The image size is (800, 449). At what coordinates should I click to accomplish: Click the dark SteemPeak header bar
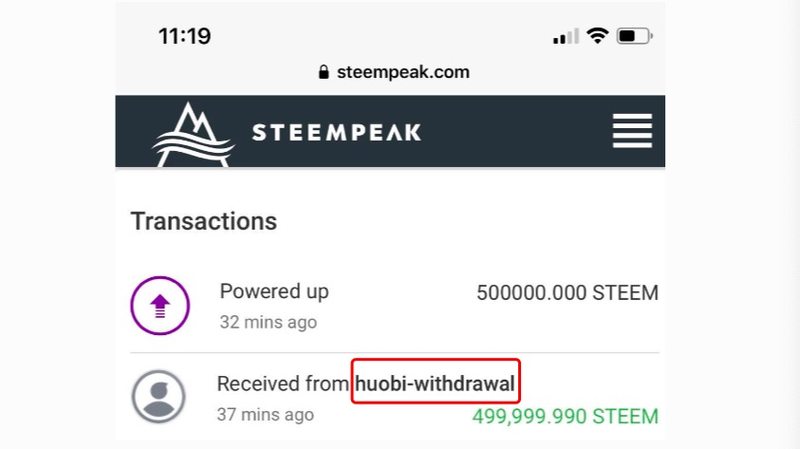[x=390, y=131]
